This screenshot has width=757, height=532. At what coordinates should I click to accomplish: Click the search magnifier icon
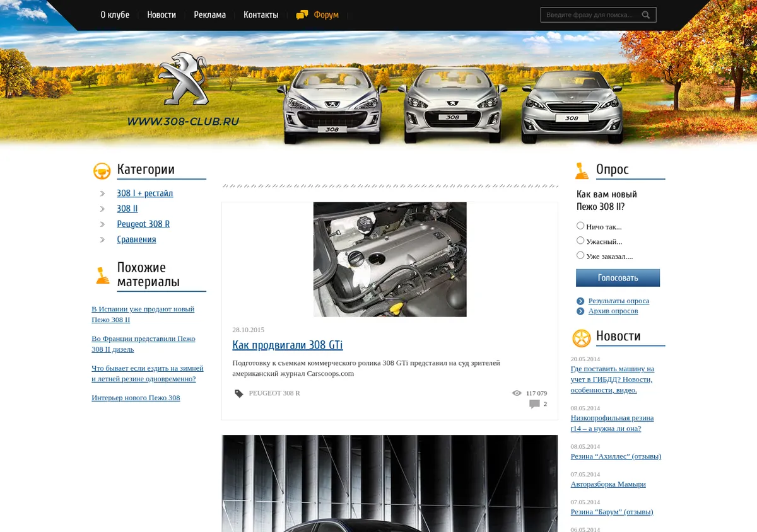[x=646, y=15]
